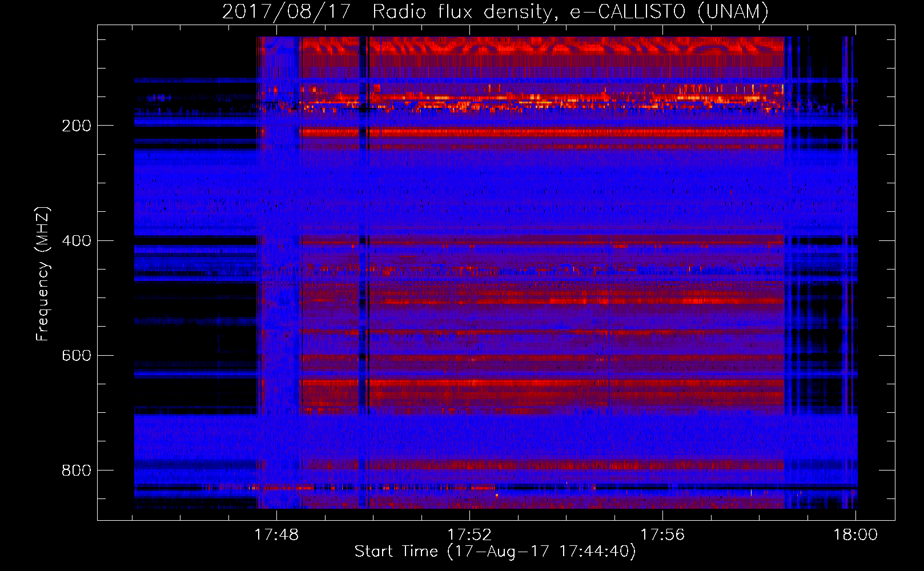This screenshot has width=924, height=571.
Task: Click the 17:48 time tick label
Action: pos(276,535)
